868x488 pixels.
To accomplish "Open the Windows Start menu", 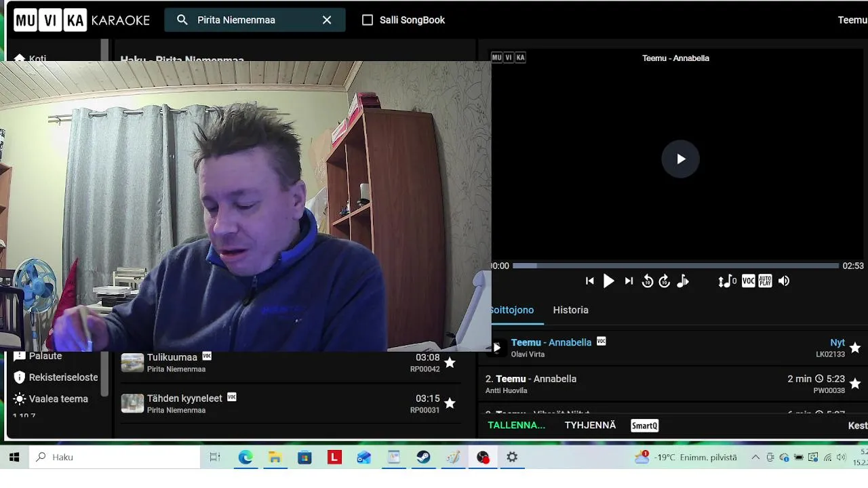I will [14, 457].
